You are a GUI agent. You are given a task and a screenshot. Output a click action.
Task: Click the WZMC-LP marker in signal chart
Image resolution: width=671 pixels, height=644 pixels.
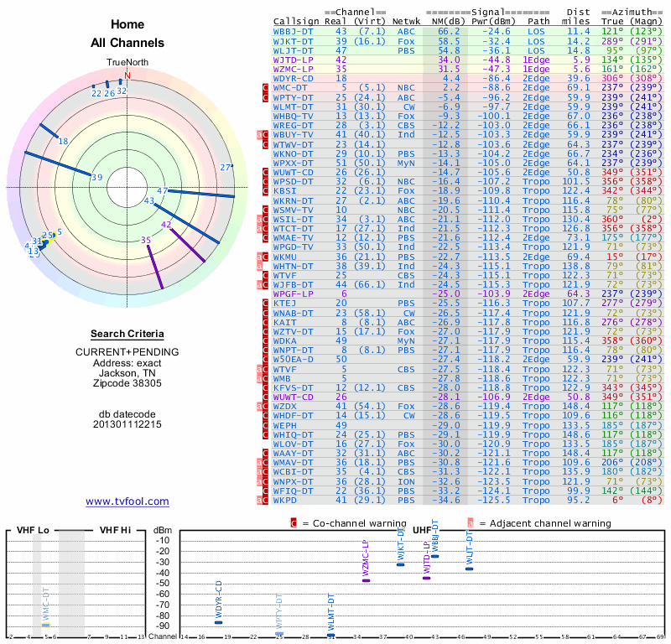pos(367,580)
